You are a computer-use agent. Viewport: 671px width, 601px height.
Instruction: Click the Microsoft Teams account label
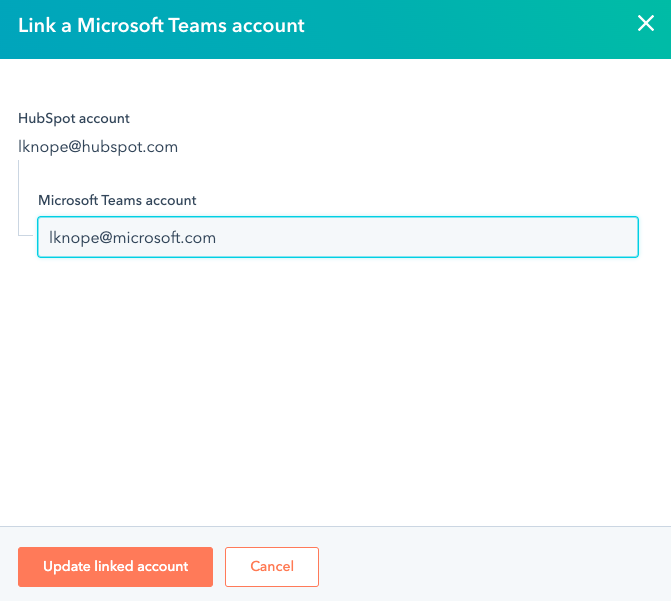coord(117,200)
